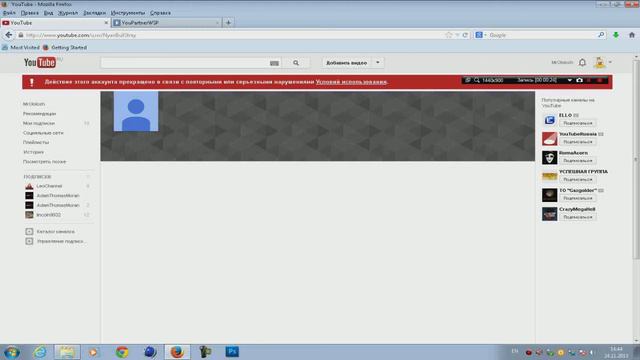
Task: Open the Getting Started bookmark
Action: pos(65,48)
